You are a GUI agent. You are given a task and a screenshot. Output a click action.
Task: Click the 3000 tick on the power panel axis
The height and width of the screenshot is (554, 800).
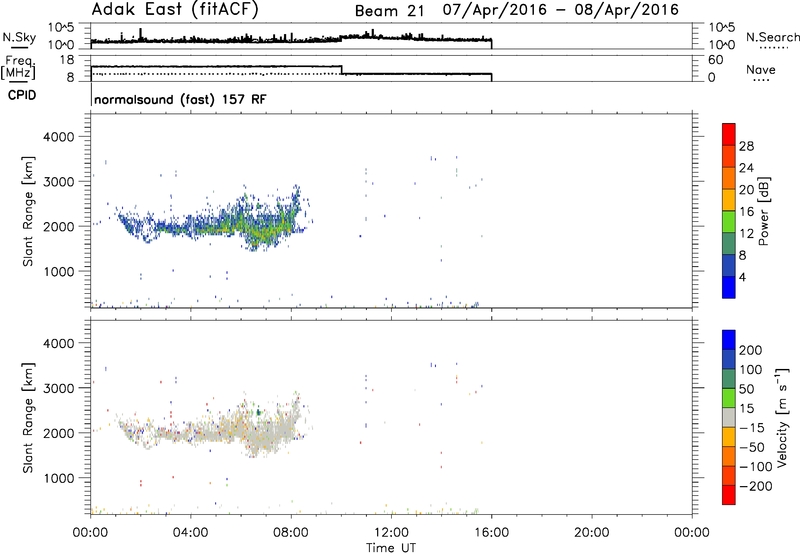coord(59,182)
